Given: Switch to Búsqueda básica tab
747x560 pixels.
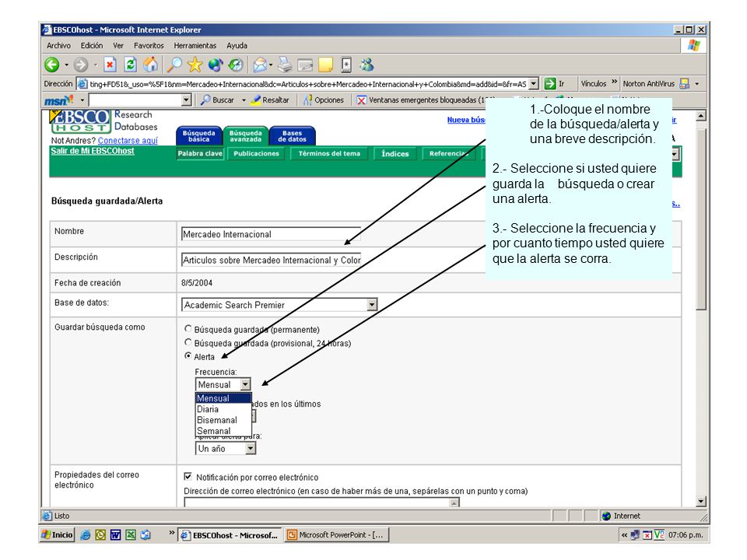Looking at the screenshot, I should [x=198, y=136].
